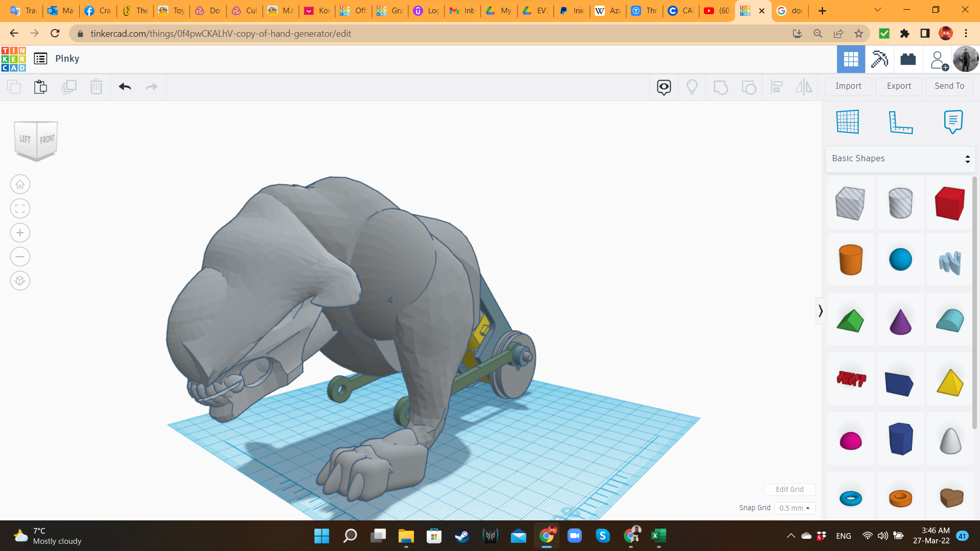Pick the red solid box shape
Image resolution: width=980 pixels, height=551 pixels.
pyautogui.click(x=949, y=203)
